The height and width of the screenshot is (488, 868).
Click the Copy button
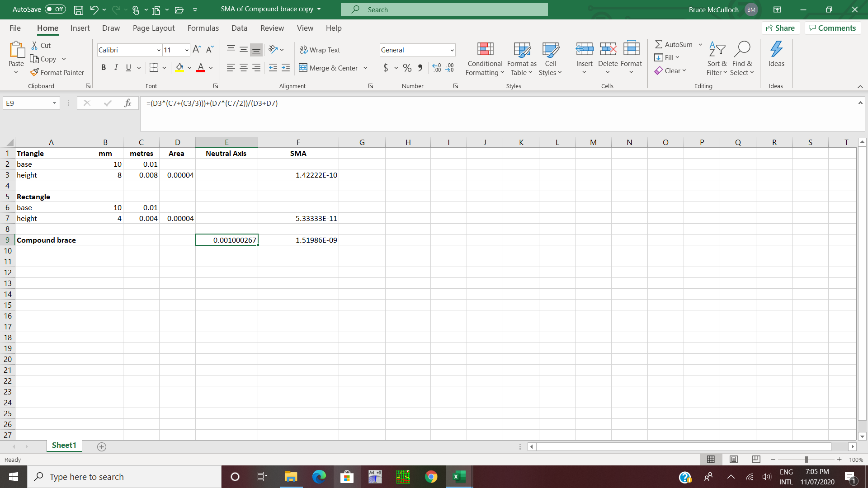click(43, 59)
